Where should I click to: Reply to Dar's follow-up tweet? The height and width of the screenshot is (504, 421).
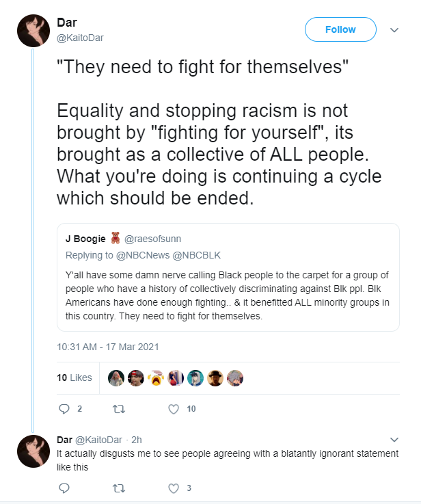coord(64,488)
